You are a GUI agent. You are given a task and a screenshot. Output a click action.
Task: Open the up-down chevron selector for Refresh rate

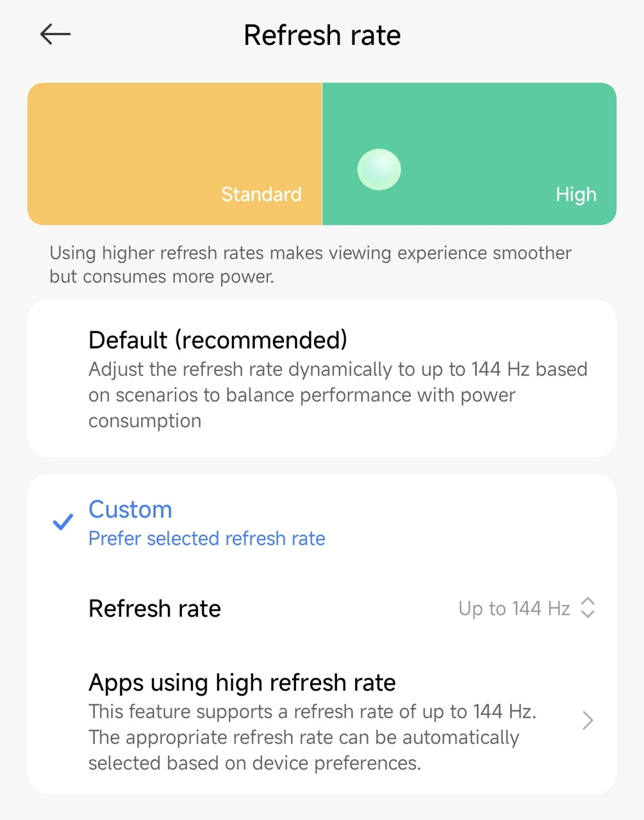[588, 608]
